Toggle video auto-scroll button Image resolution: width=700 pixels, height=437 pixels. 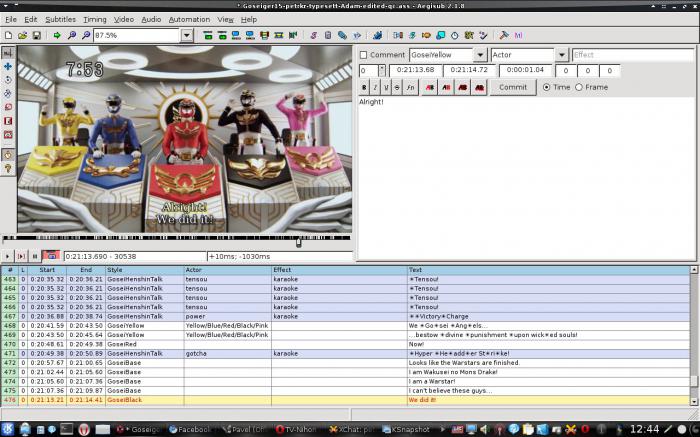[x=51, y=256]
